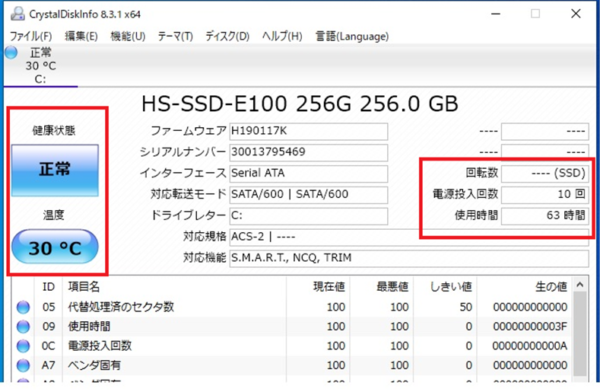Select the 使用時間 row in SMART list
This screenshot has height=392, width=600.
pyautogui.click(x=292, y=327)
